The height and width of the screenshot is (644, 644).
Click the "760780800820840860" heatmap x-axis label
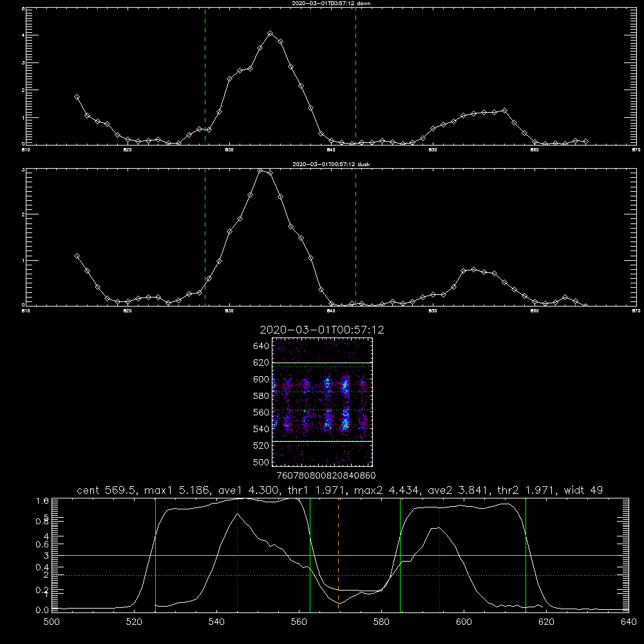[327, 475]
